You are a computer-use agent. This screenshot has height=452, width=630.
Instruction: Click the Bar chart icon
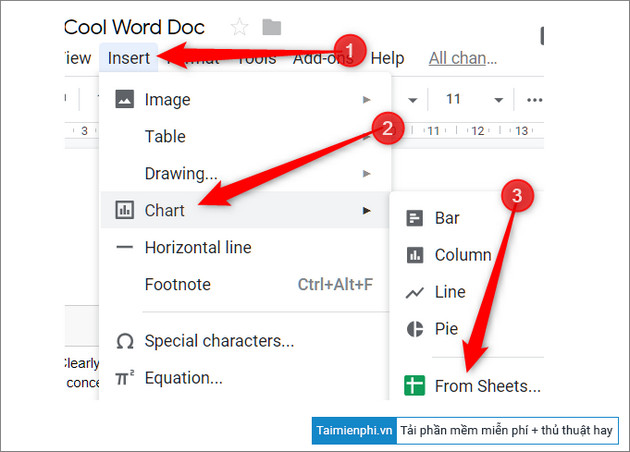[414, 218]
